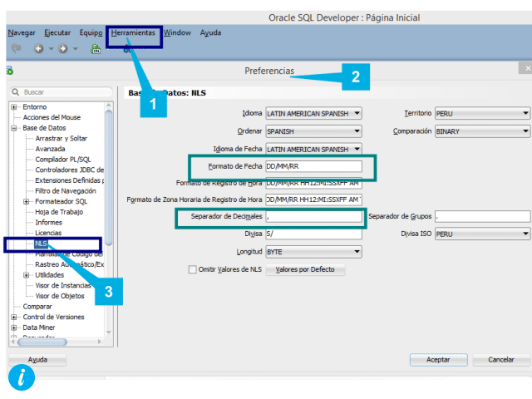Viewport: 532px width, 399px height.
Task: Open forward-arrow history dropdown
Action: (76, 48)
